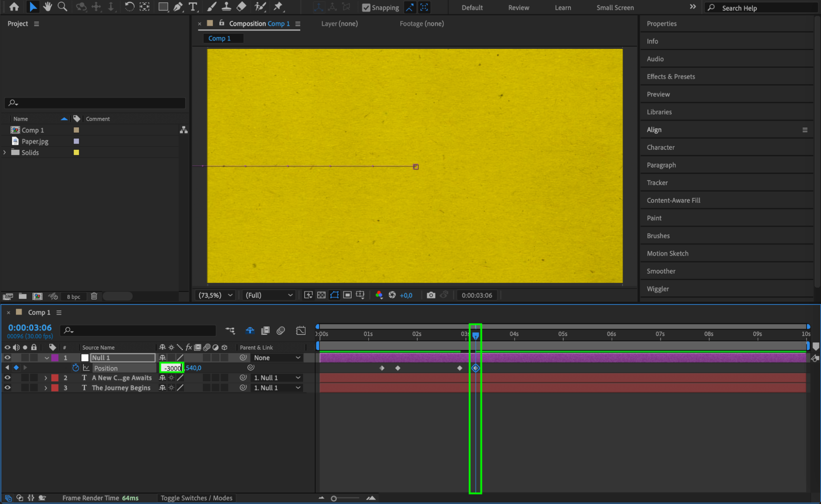821x504 pixels.
Task: Click the Take Snapshot camera icon
Action: [x=430, y=295]
